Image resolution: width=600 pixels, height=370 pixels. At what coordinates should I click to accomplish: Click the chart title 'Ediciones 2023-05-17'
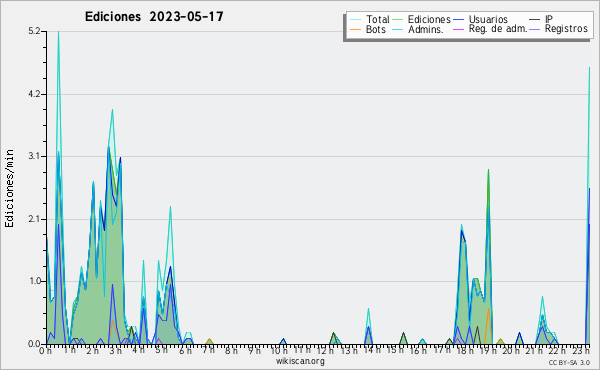(154, 17)
